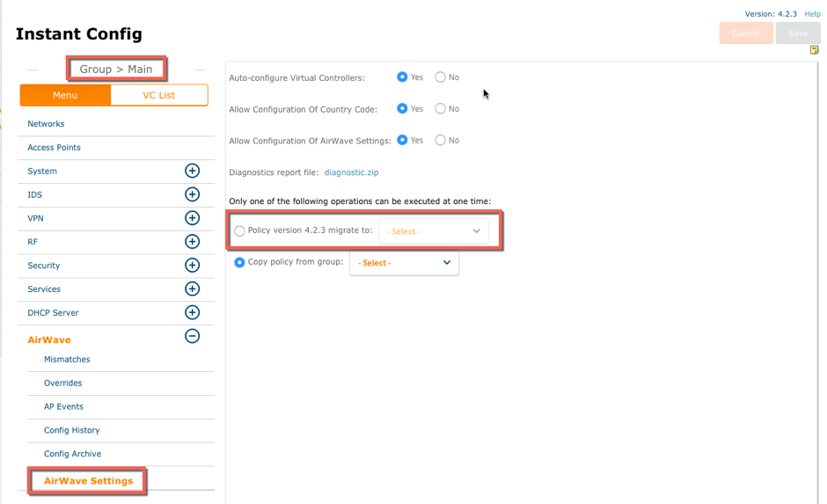This screenshot has width=827, height=504.
Task: Expand the IDS section plus icon
Action: 192,194
